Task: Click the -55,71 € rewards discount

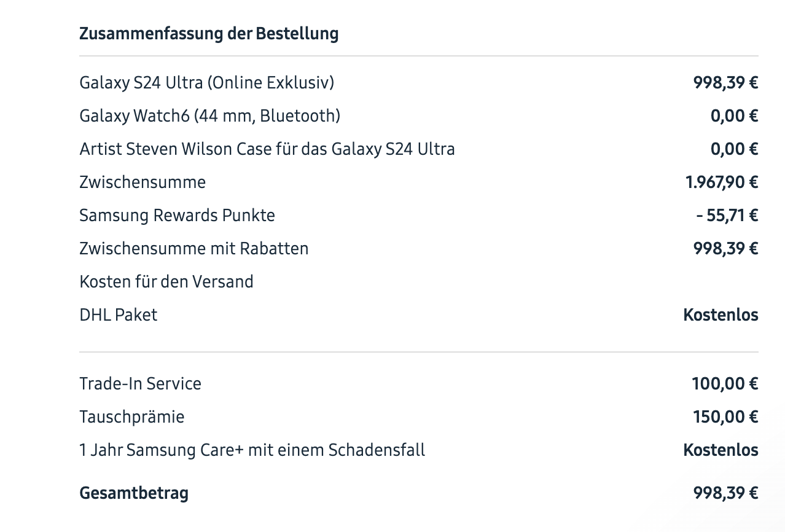Action: [727, 215]
